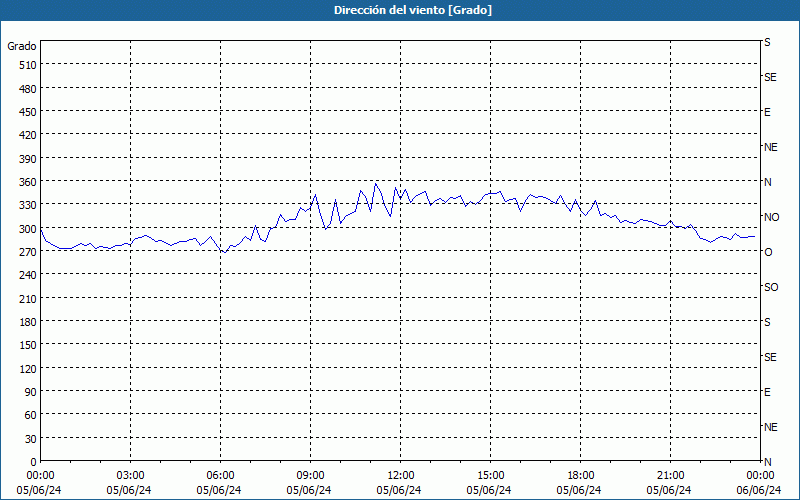Click the "SO" compass label
800x500 pixels.
pyautogui.click(x=771, y=287)
